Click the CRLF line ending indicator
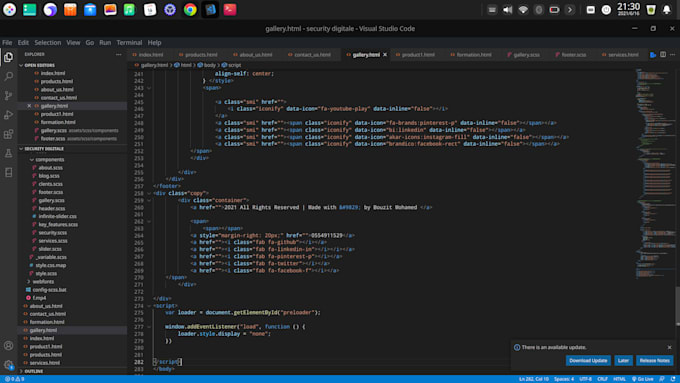680x383 pixels. click(602, 379)
